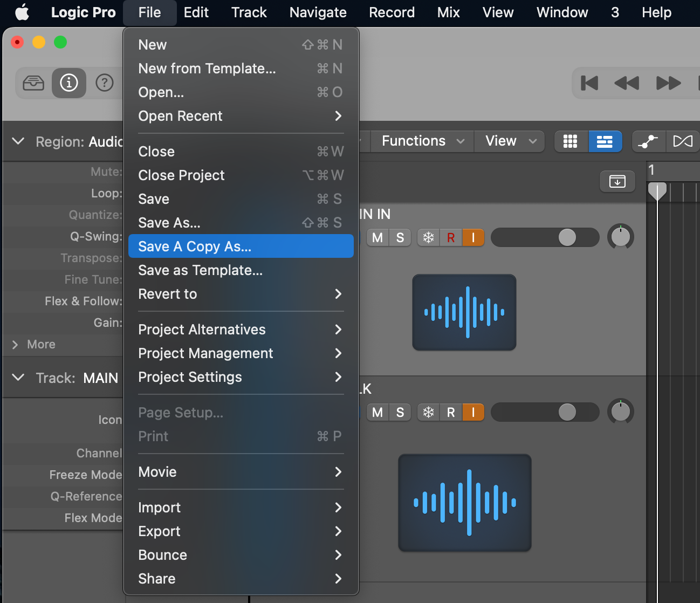Screen dimensions: 700x603
Task: Collapse the Track MAIN inspector section
Action: click(x=18, y=378)
